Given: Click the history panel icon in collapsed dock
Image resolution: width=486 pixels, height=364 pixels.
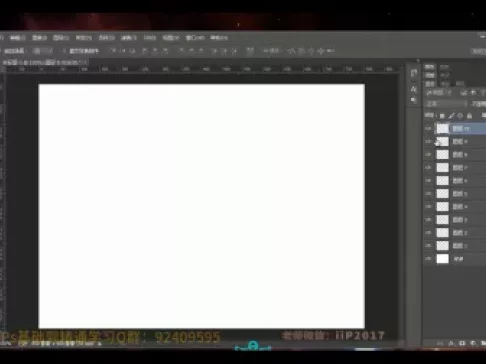Looking at the screenshot, I should coord(414,74).
